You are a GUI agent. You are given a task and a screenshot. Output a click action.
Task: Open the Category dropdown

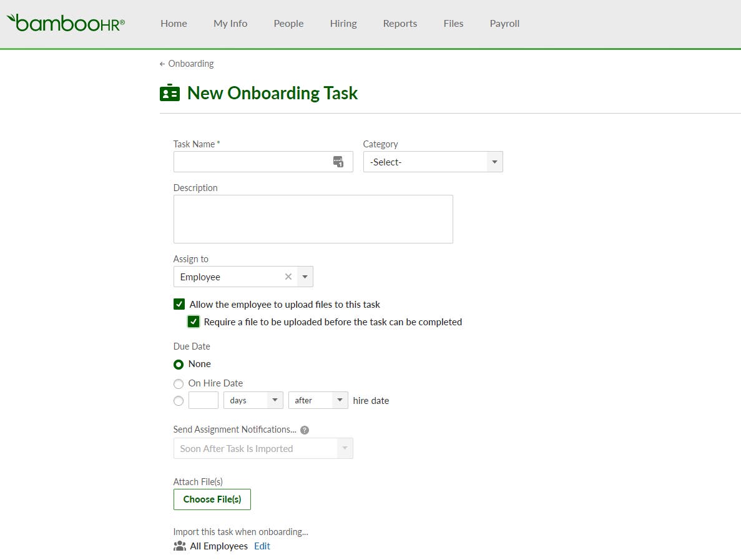[494, 162]
